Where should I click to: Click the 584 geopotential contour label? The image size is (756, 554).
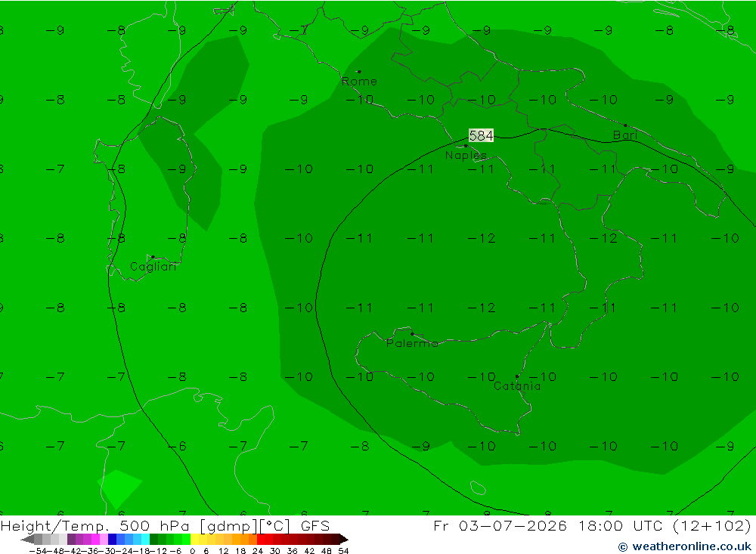tap(481, 135)
